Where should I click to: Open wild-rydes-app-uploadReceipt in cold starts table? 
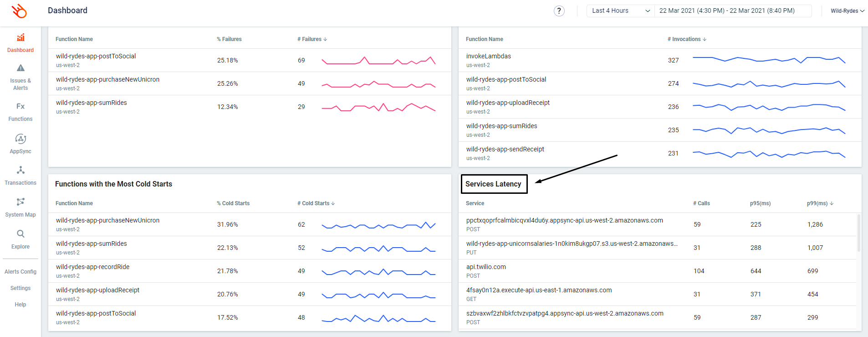(97, 290)
